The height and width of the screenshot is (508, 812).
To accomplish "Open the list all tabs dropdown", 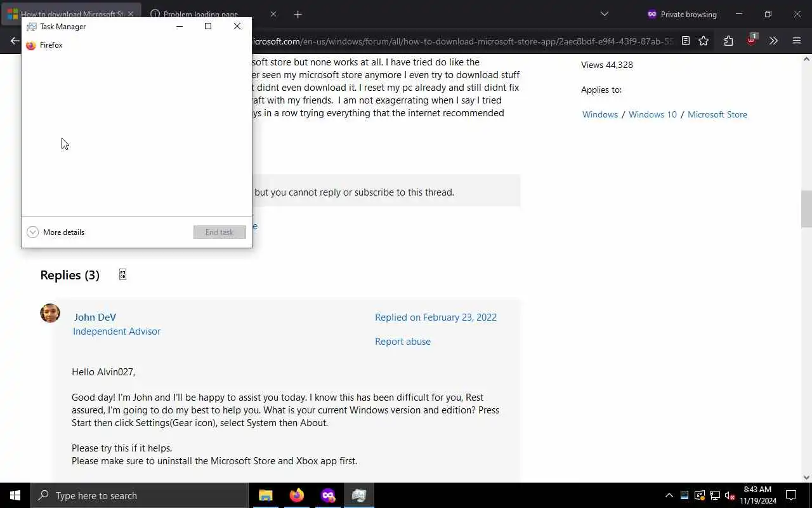I will 604,14.
